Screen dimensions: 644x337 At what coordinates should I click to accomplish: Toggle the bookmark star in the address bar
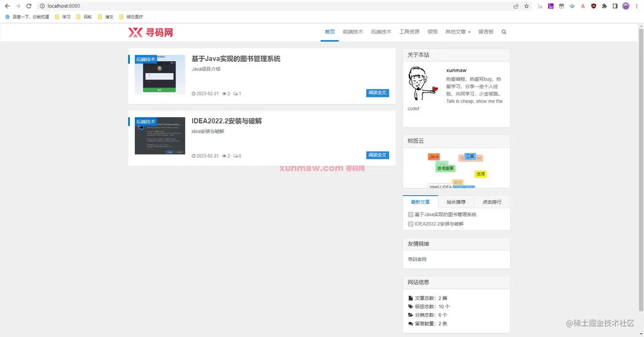click(527, 6)
